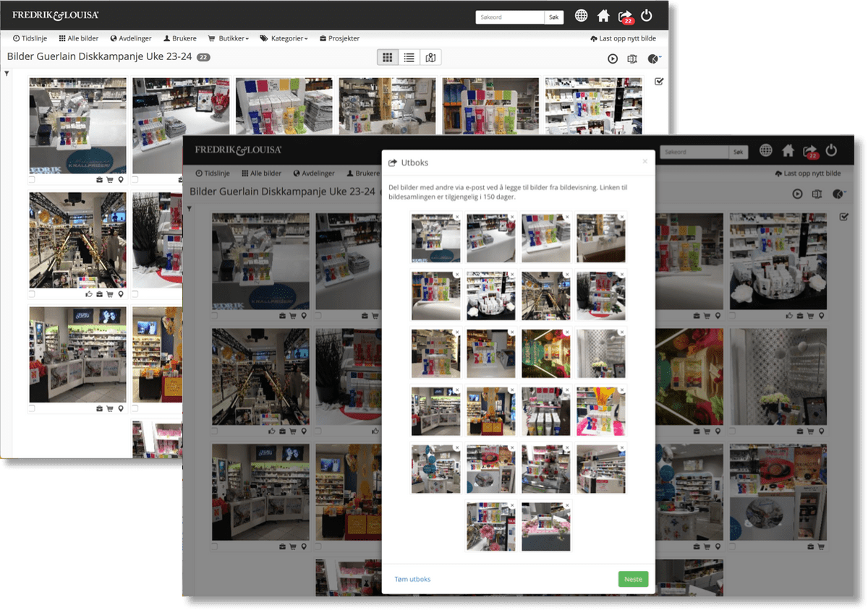
Task: Toggle select-all checkbox in back window
Action: click(x=659, y=82)
